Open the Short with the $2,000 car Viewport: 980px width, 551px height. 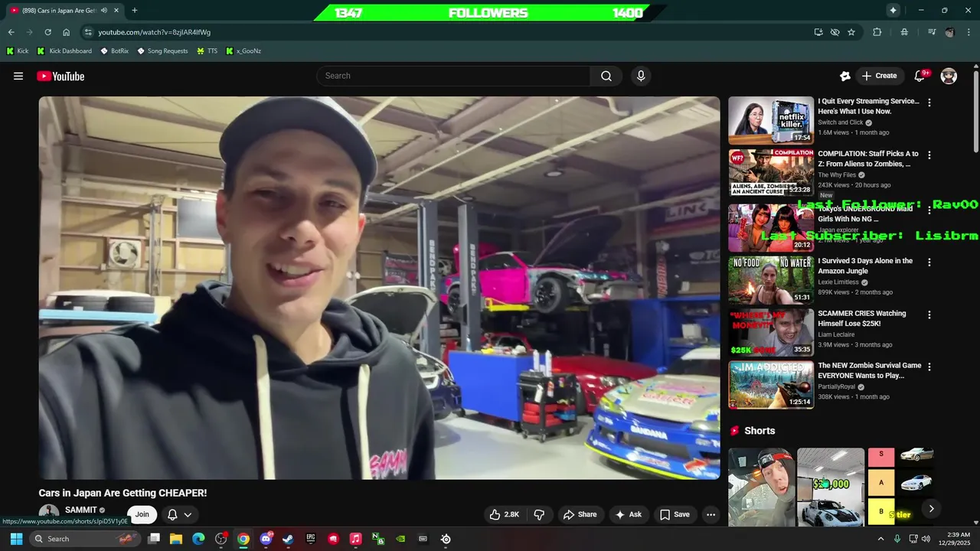(x=831, y=487)
